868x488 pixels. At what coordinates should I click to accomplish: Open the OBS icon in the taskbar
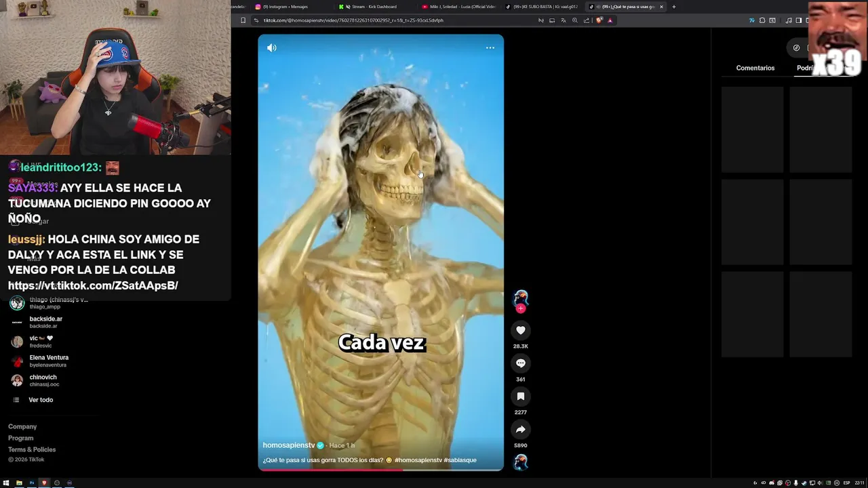(x=57, y=483)
